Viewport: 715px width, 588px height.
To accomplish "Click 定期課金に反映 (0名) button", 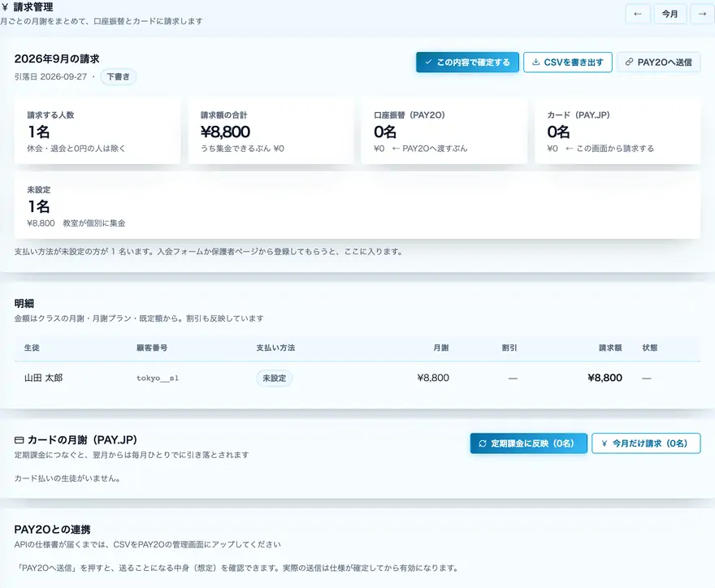I will [528, 443].
